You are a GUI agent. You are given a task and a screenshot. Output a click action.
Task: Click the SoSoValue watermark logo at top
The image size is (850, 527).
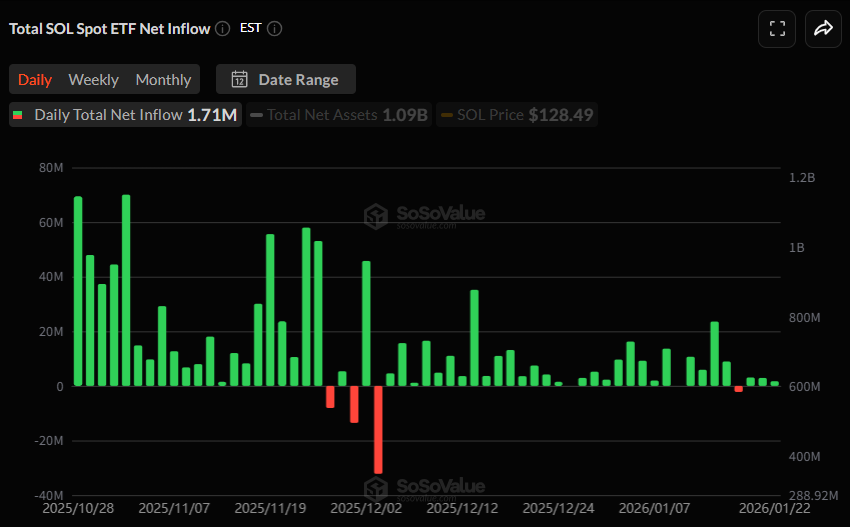tap(376, 216)
